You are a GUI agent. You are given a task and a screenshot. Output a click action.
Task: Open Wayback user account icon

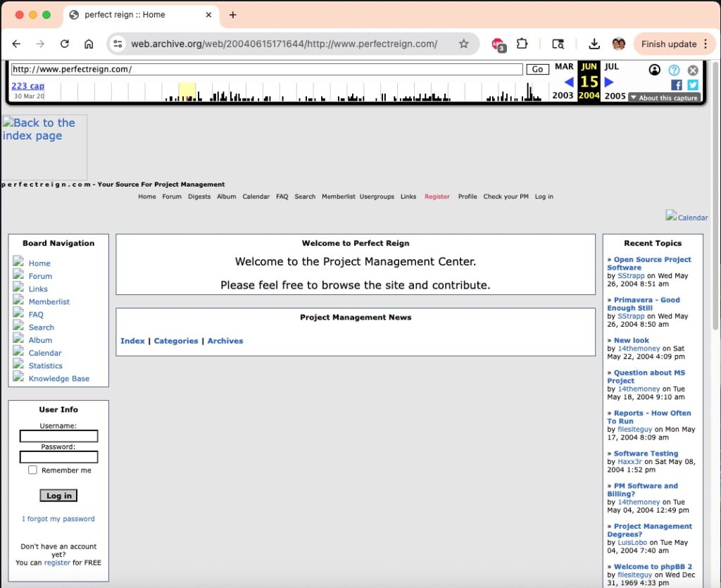point(655,70)
